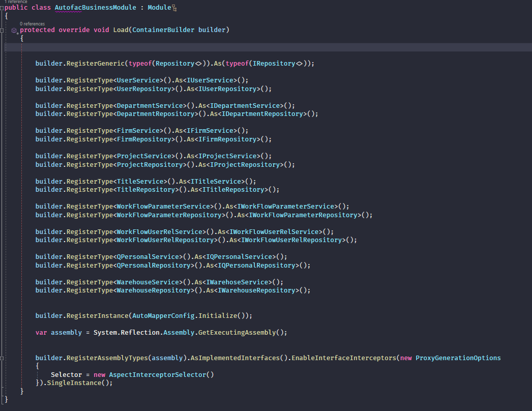Collapse the RegisterAssemblyTypes statement block toggle
The width and height of the screenshot is (532, 411).
2,358
